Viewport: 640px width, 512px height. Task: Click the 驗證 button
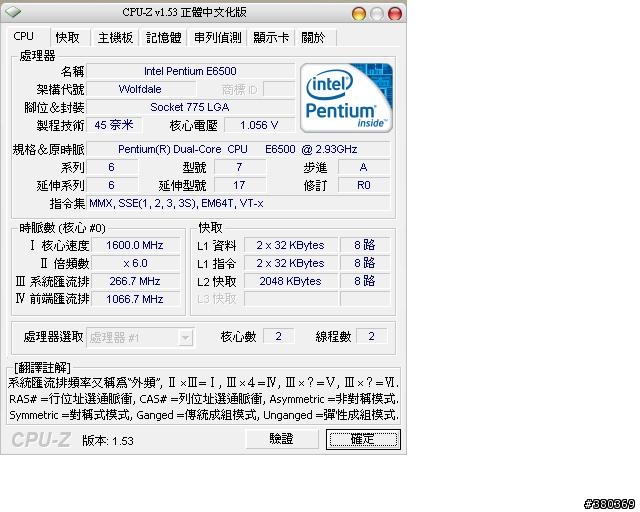282,439
